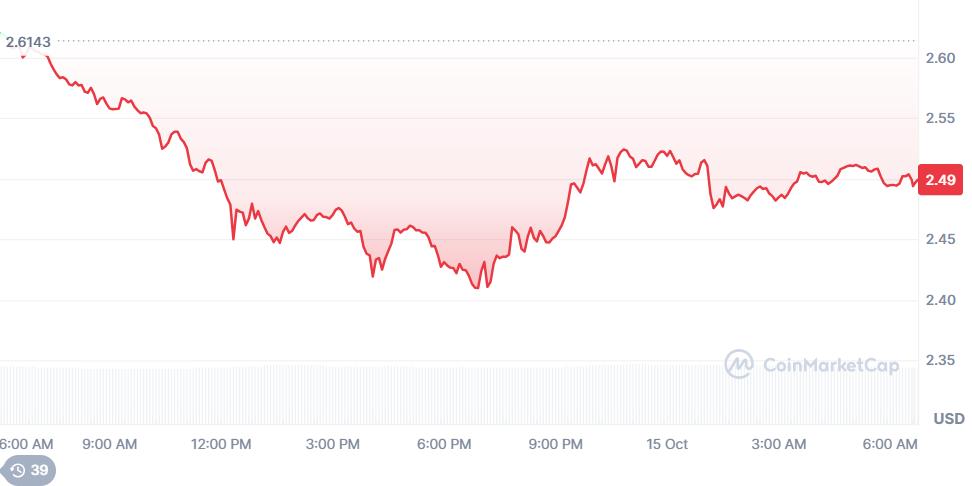The image size is (972, 486).
Task: Click the 2.60 price axis label
Action: click(x=941, y=58)
